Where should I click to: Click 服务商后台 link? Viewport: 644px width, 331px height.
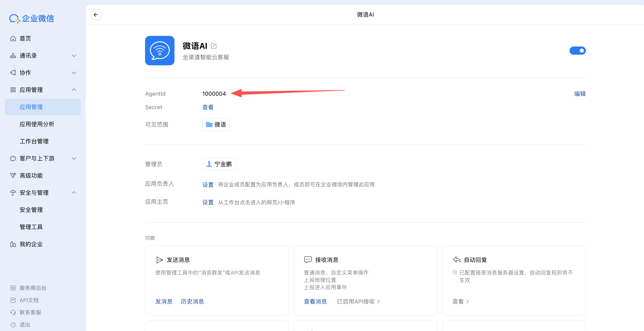click(x=33, y=288)
